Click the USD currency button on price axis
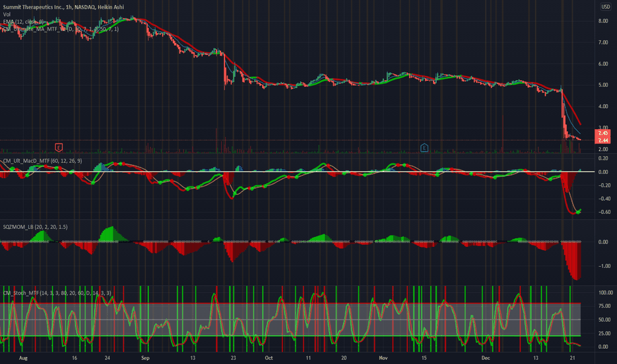This screenshot has width=617, height=364. click(606, 7)
